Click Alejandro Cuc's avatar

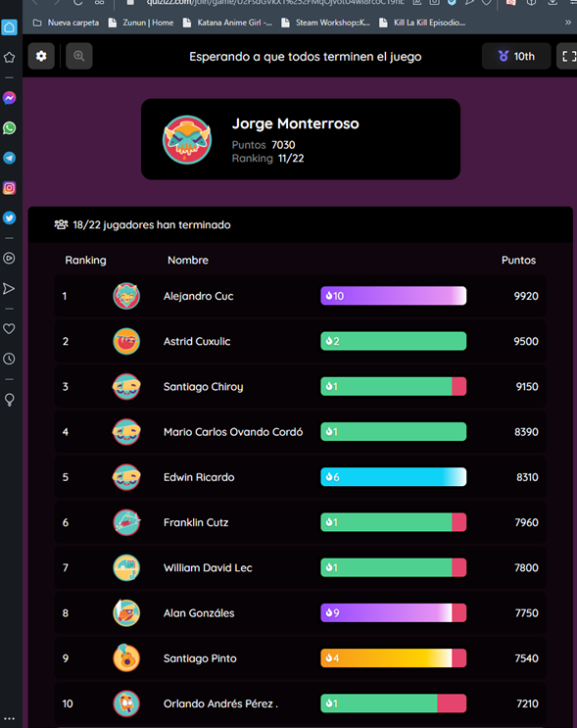126,296
